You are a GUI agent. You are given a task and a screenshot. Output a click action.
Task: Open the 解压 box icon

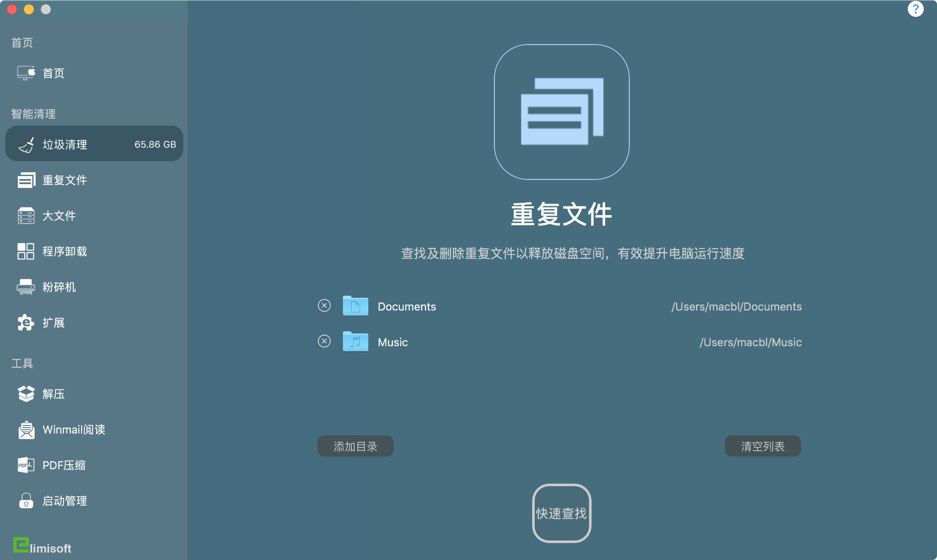[x=26, y=394]
